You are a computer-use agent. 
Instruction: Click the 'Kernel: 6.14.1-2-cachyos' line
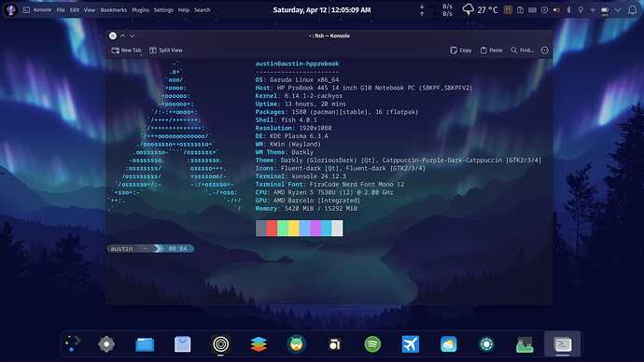click(299, 95)
